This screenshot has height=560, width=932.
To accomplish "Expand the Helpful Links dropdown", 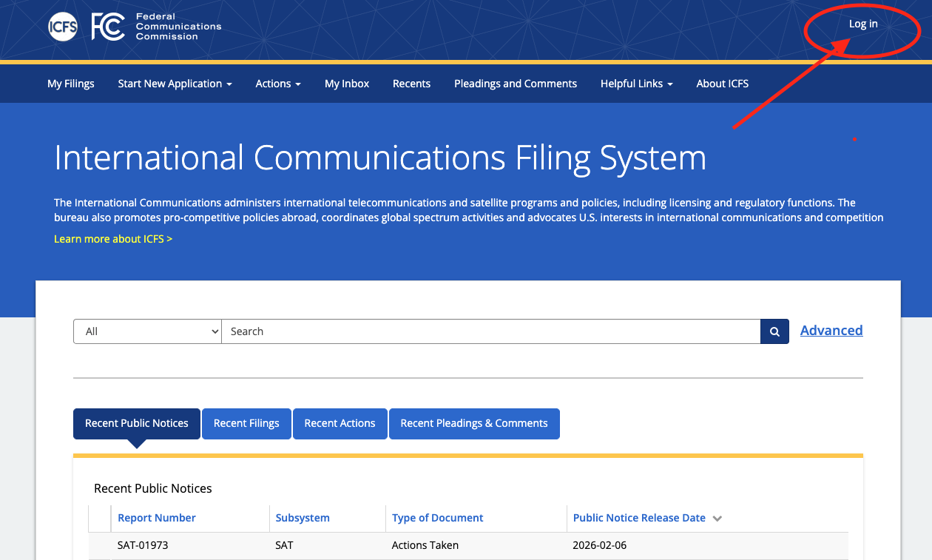I will coord(637,84).
